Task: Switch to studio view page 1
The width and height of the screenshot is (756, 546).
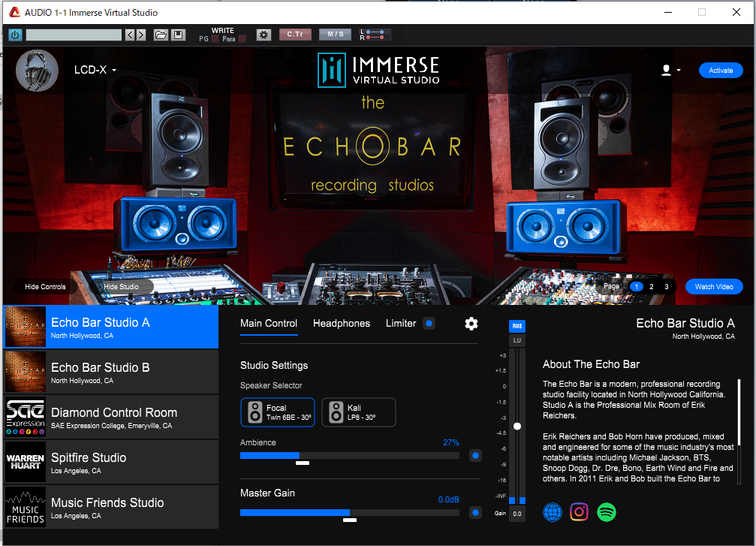Action: (637, 286)
